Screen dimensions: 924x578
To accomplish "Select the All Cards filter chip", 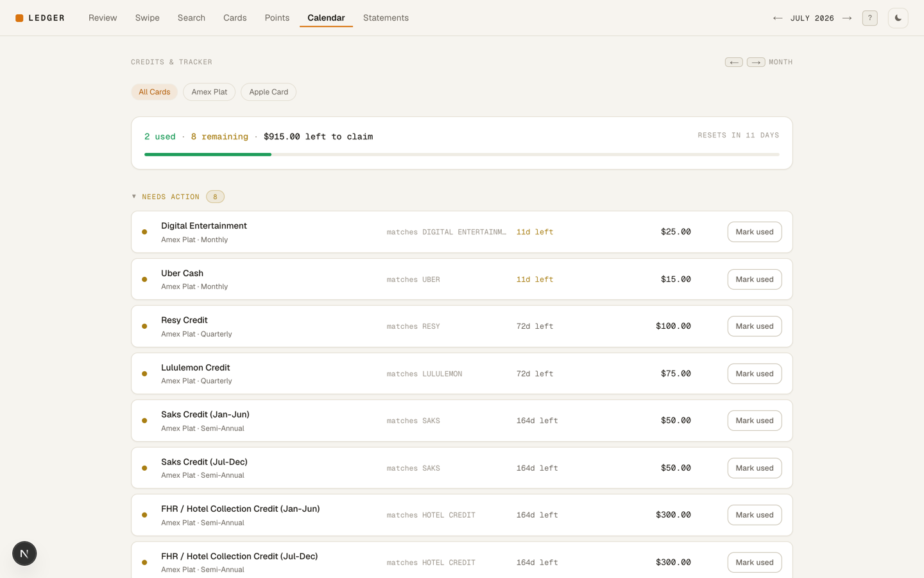I will pos(155,92).
